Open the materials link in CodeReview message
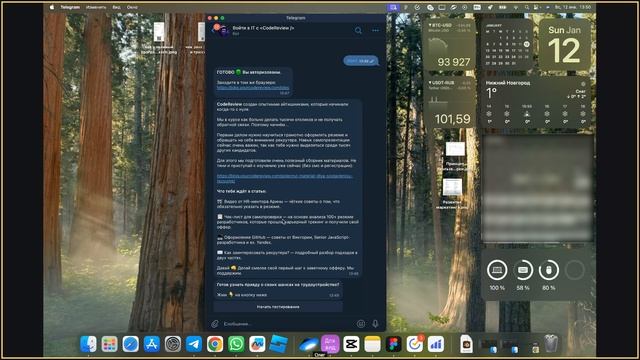This screenshot has height=360, width=640. [284, 178]
